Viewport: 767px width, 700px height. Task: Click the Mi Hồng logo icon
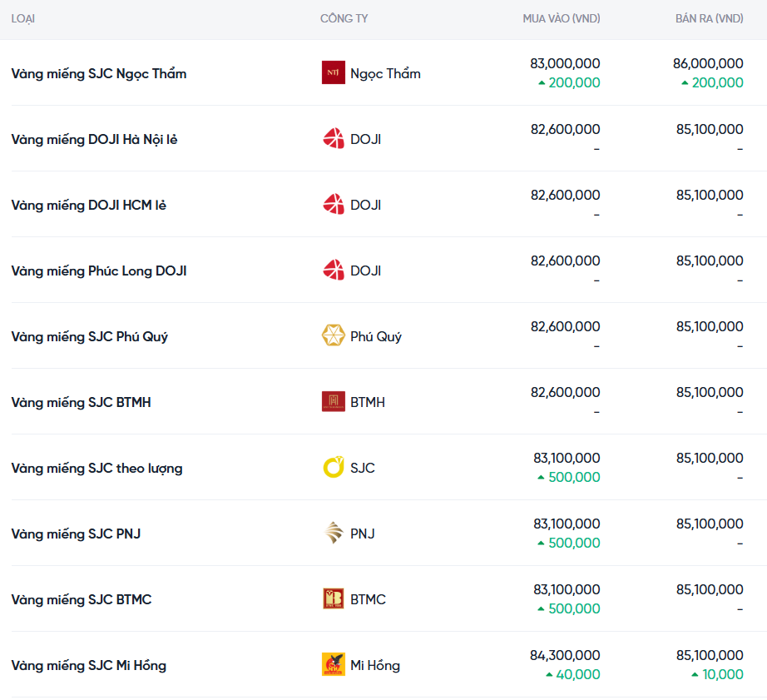point(333,664)
